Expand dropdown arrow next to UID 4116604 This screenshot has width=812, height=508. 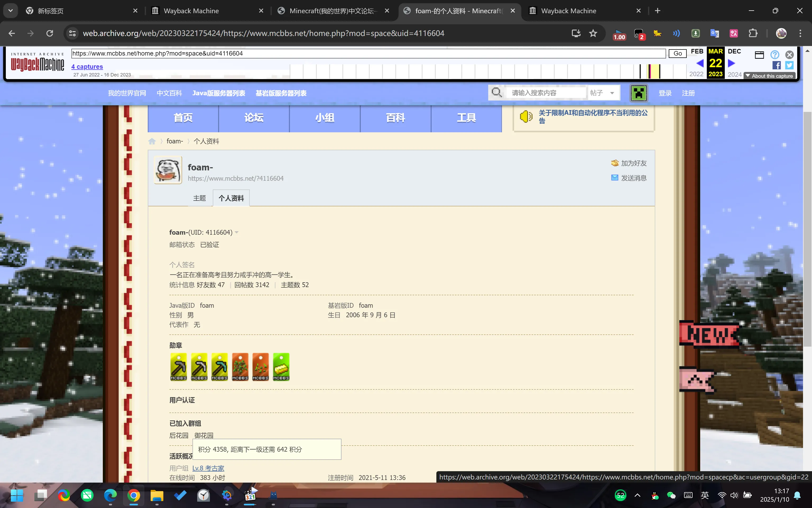(x=237, y=233)
